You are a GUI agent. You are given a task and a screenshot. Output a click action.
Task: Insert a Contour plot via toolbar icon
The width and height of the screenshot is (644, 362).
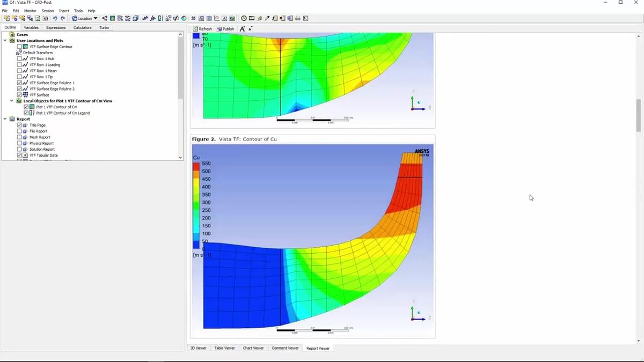click(113, 18)
